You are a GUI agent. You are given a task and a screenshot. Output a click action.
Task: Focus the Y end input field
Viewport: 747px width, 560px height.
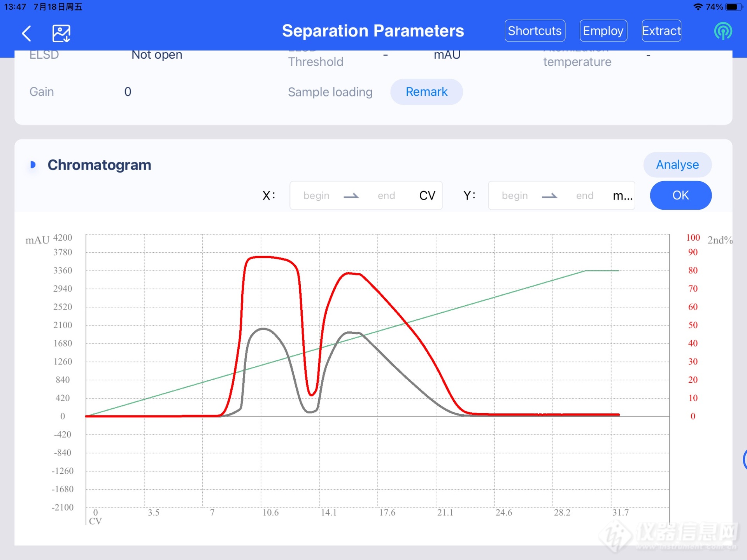[584, 196]
